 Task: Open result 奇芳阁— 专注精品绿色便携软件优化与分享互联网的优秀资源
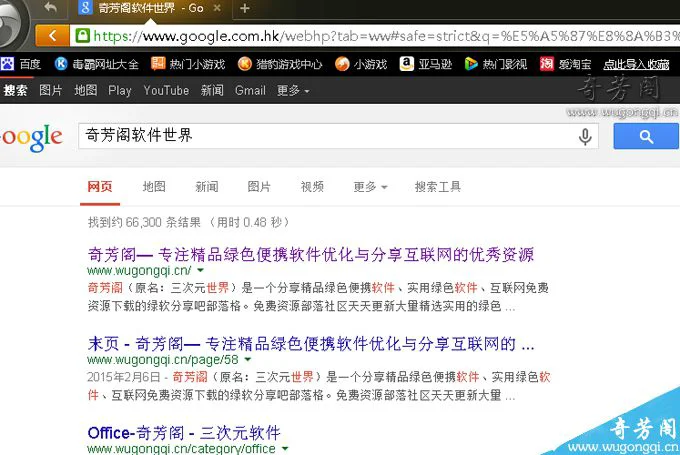(x=311, y=254)
